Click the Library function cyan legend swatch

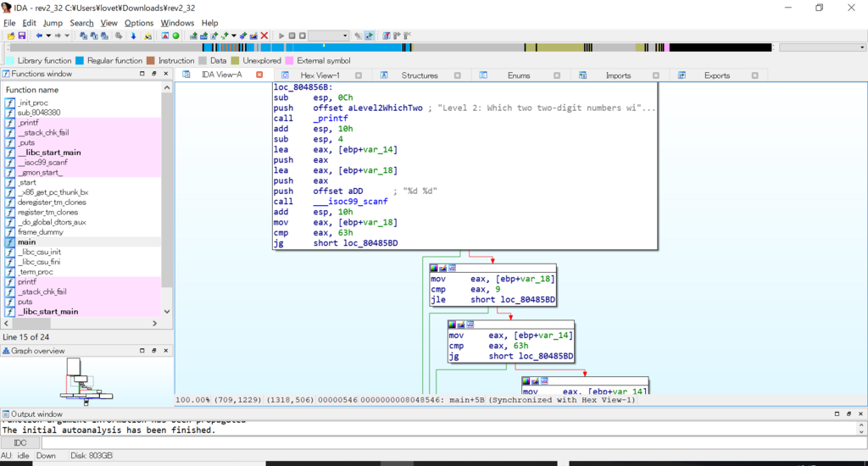[10, 60]
